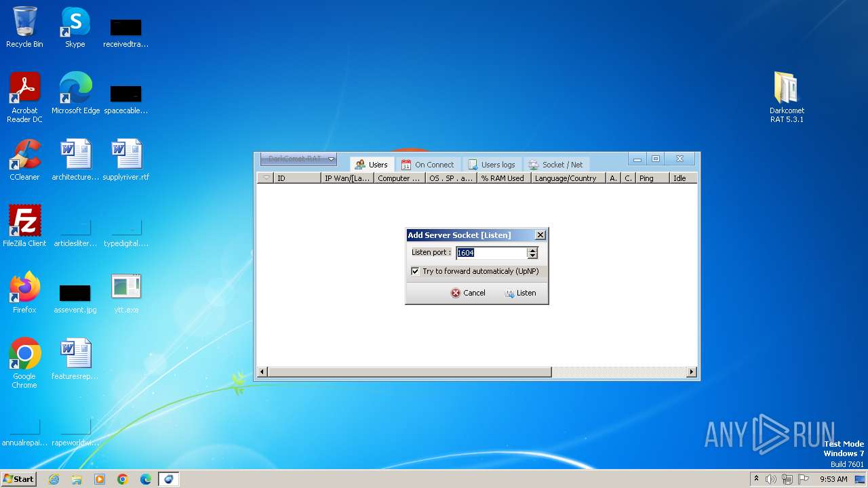Image resolution: width=868 pixels, height=488 pixels.
Task: Minimize the DarkComet window
Action: pos(637,159)
